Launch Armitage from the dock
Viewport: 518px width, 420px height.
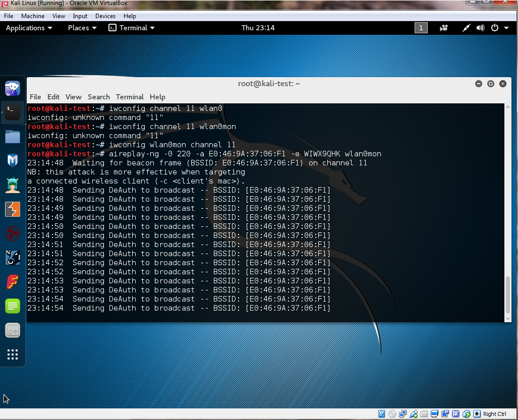[13, 185]
